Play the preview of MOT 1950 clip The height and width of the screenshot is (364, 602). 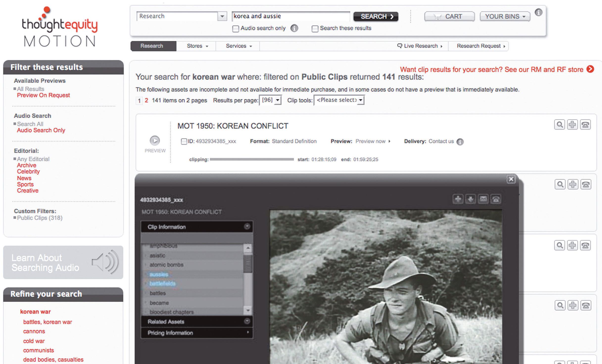(x=155, y=141)
